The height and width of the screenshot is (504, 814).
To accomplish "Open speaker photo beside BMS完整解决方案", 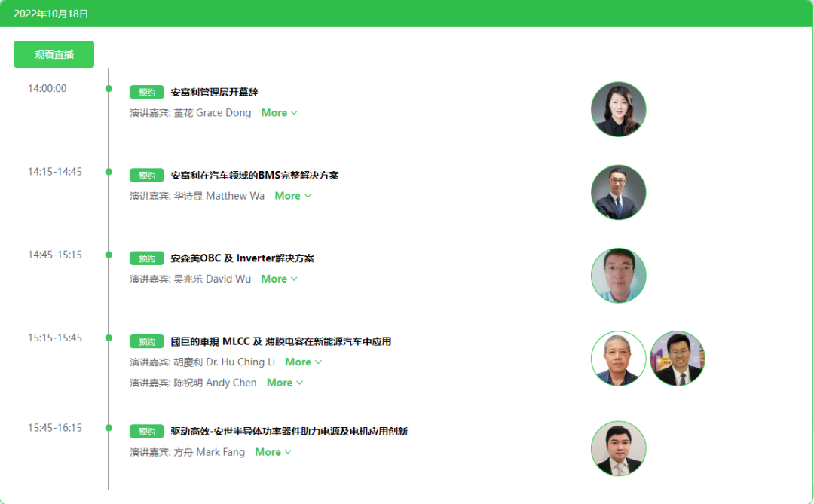I will (x=618, y=193).
